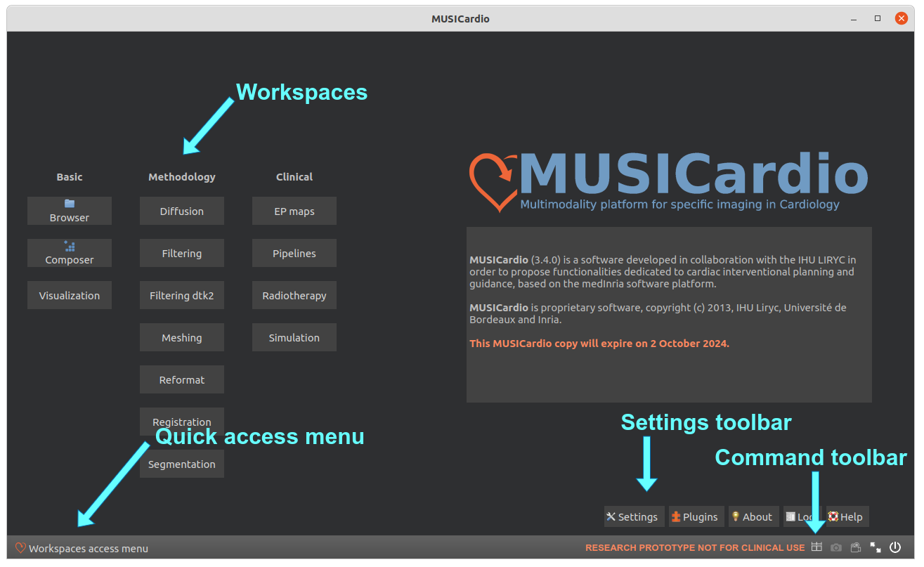The height and width of the screenshot is (567, 924).
Task: Click the folder icon on Browser button
Action: pyautogui.click(x=70, y=204)
